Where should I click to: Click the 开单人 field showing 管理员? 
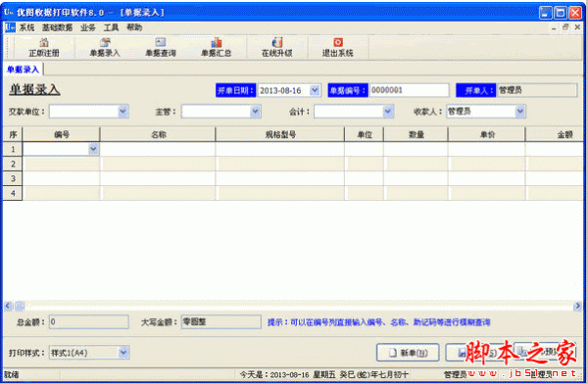pos(537,90)
